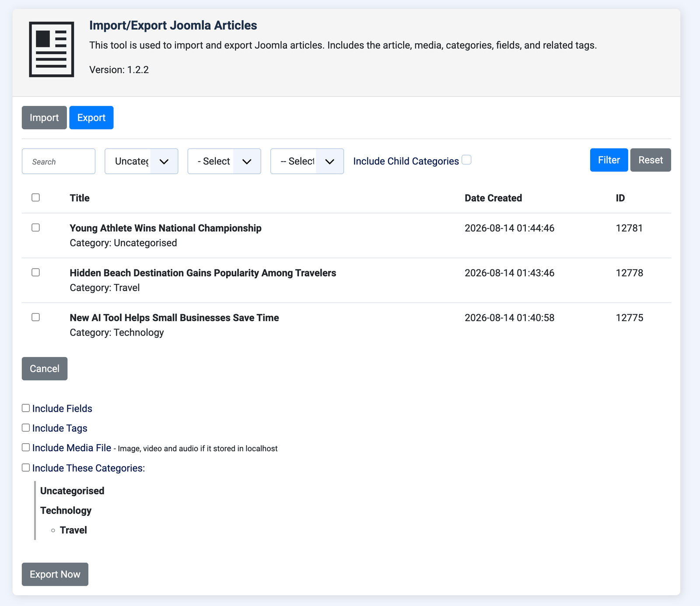Click title 'New AI Tool Helps Small Businesses Save Time'
The width and height of the screenshot is (700, 606).
(174, 318)
